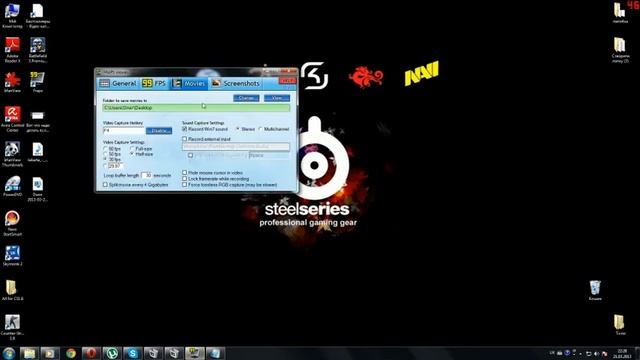Viewport: 640px width, 360px height.
Task: Enable Lock framerate while recording
Action: pos(184,179)
